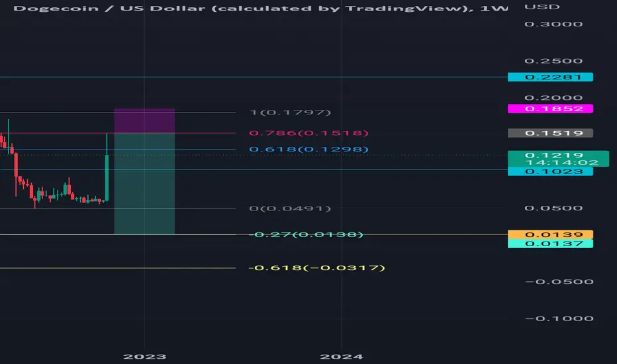
Task: Click the countdown timer 14:14:02
Action: (562, 163)
